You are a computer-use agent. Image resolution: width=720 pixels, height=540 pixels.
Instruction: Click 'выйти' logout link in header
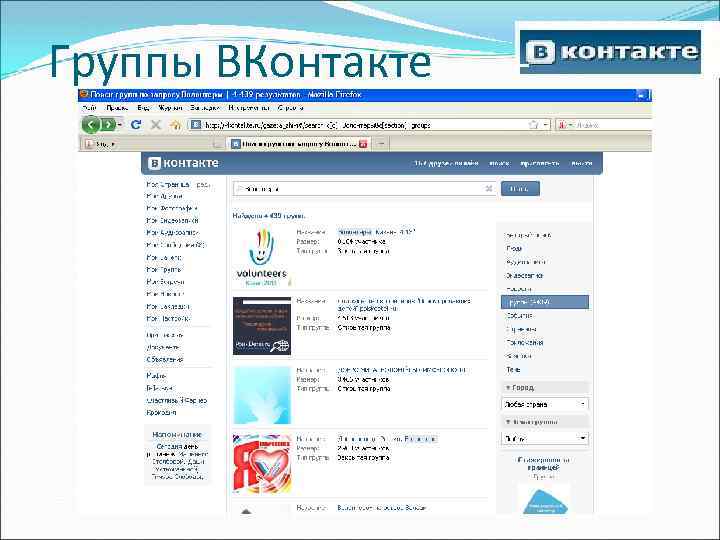[x=581, y=163]
